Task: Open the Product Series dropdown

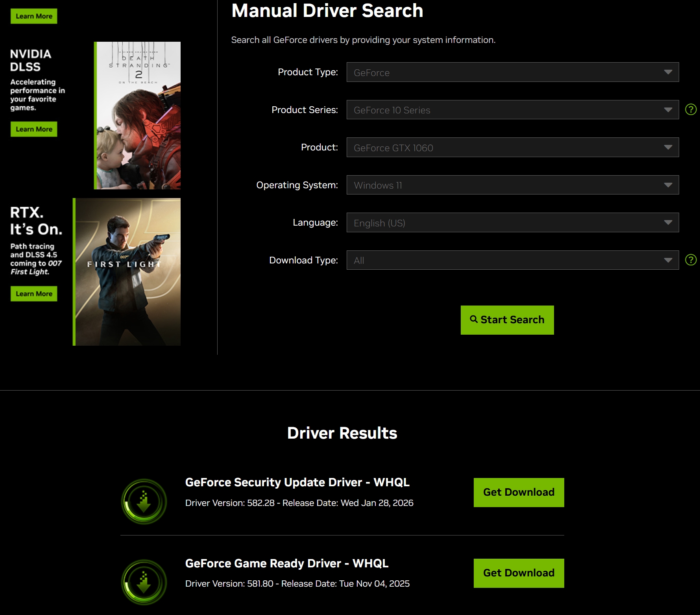Action: coord(512,109)
